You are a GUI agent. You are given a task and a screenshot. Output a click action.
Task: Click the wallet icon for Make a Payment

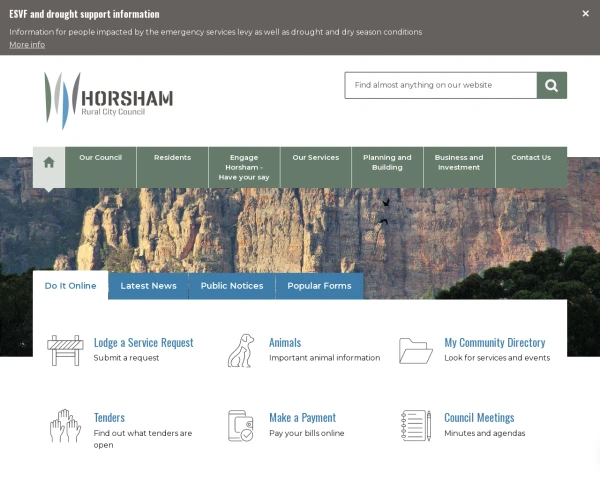241,425
